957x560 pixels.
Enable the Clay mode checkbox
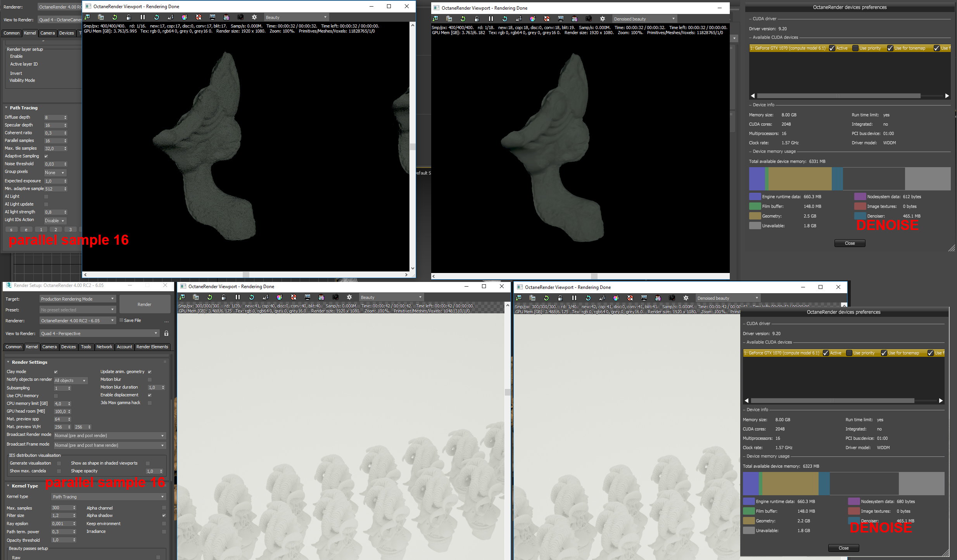[x=56, y=372]
